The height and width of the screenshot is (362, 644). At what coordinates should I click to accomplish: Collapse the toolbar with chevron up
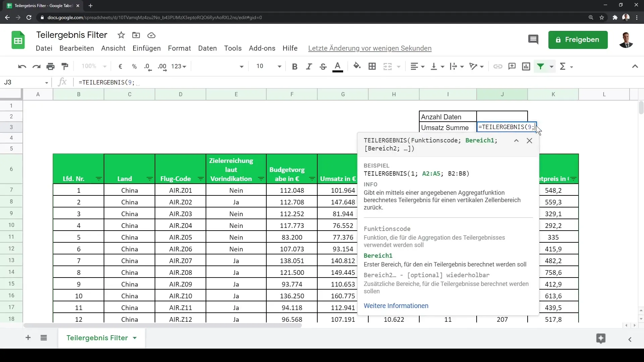point(635,66)
